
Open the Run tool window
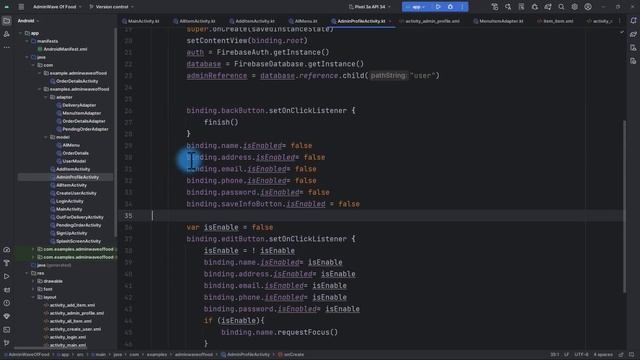(x=7, y=277)
